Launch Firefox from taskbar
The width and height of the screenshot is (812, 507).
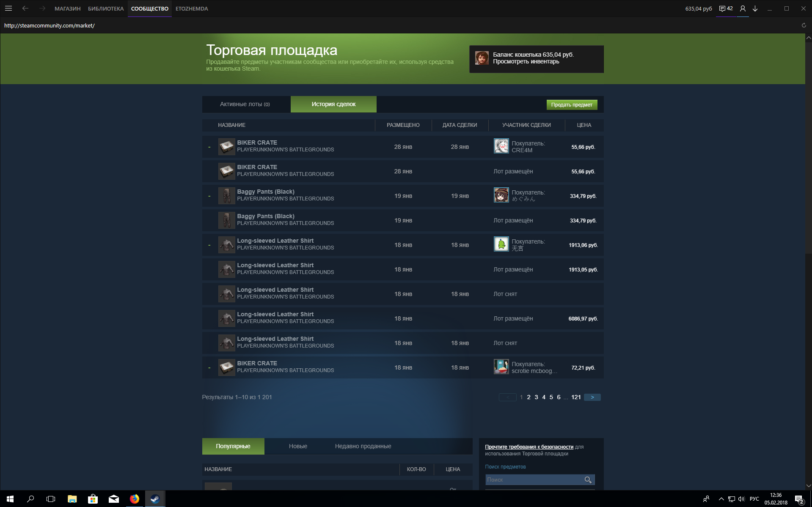pyautogui.click(x=135, y=499)
